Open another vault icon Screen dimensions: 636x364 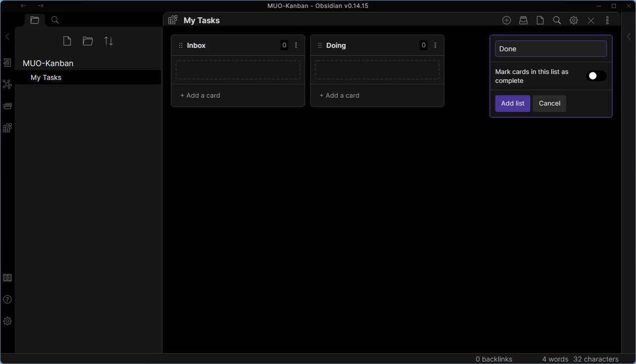(7, 278)
